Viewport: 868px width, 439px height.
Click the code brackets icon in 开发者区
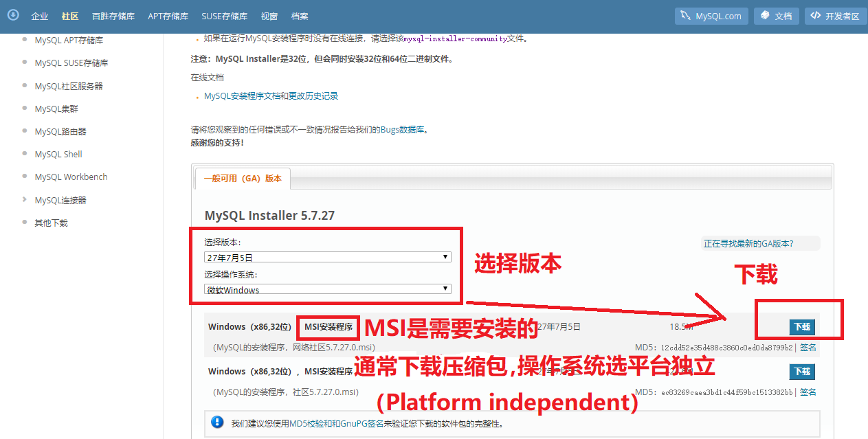pos(816,15)
